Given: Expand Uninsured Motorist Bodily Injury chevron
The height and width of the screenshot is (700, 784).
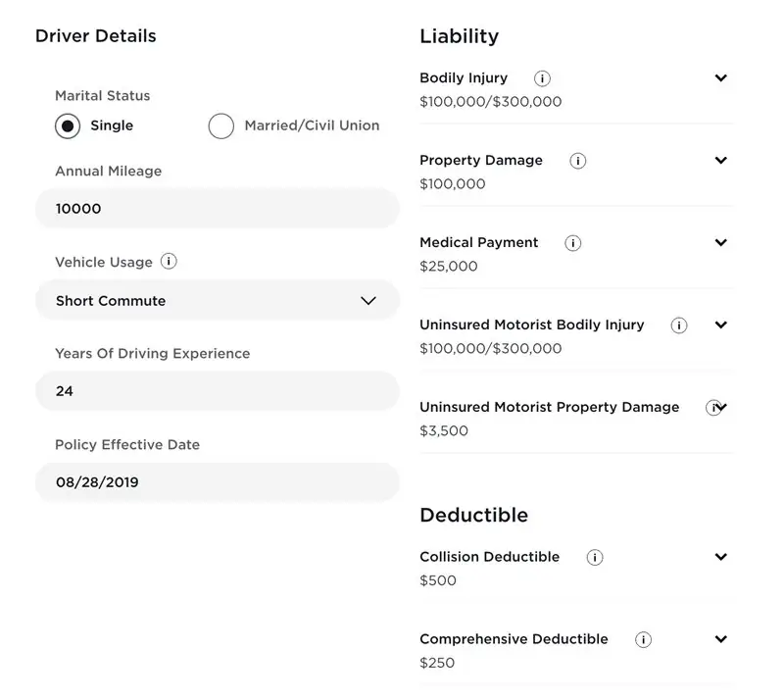Looking at the screenshot, I should (x=721, y=325).
